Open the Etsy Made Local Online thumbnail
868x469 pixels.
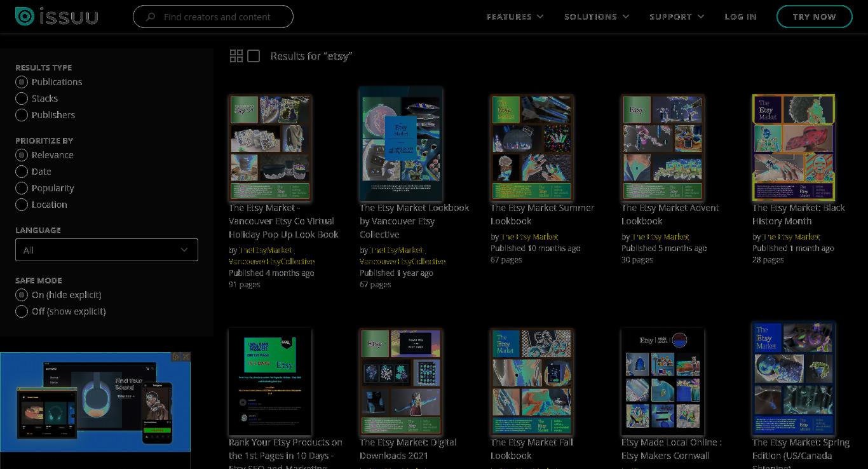click(663, 382)
